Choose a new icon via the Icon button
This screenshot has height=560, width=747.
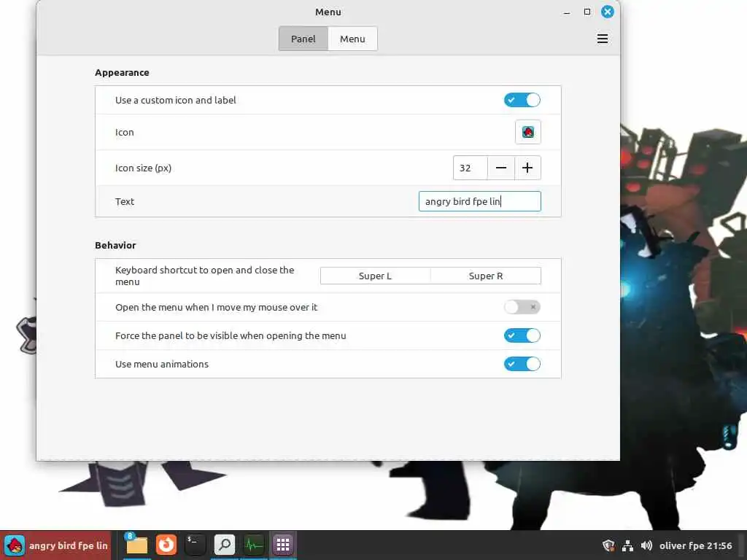(x=528, y=132)
